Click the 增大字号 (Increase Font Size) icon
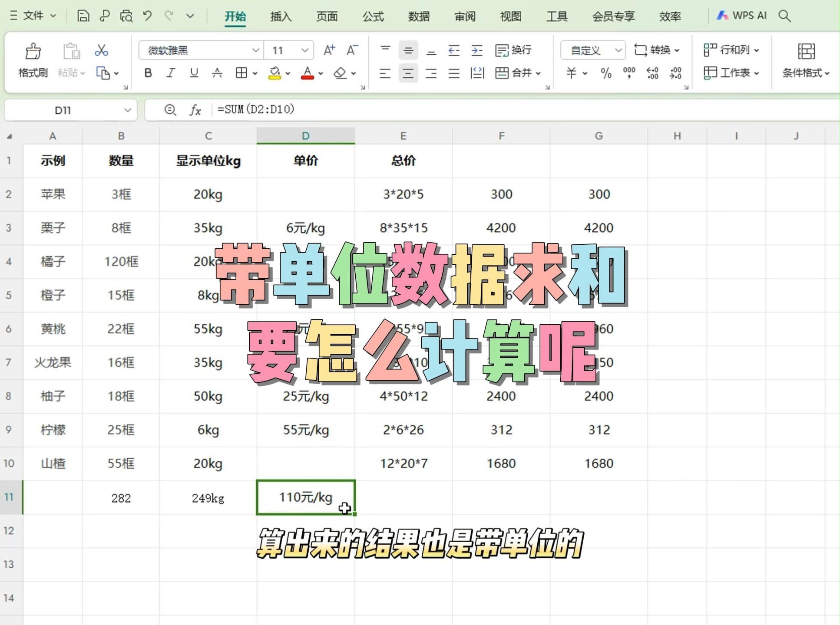Viewport: 840px width, 625px height. 329,50
